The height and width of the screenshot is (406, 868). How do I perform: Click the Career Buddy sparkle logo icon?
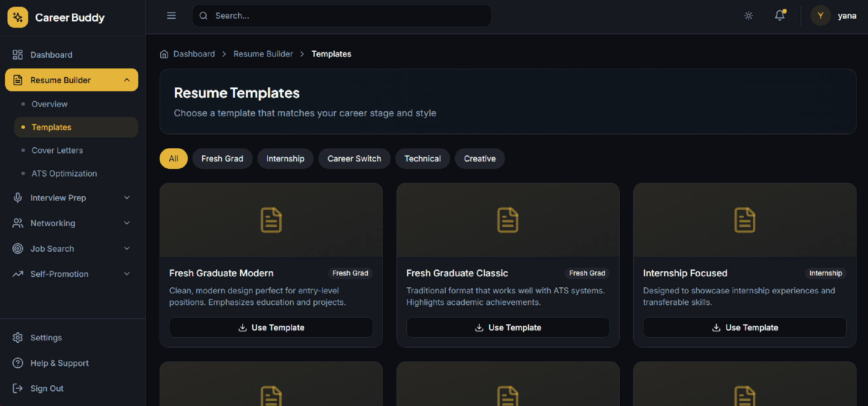click(x=17, y=17)
